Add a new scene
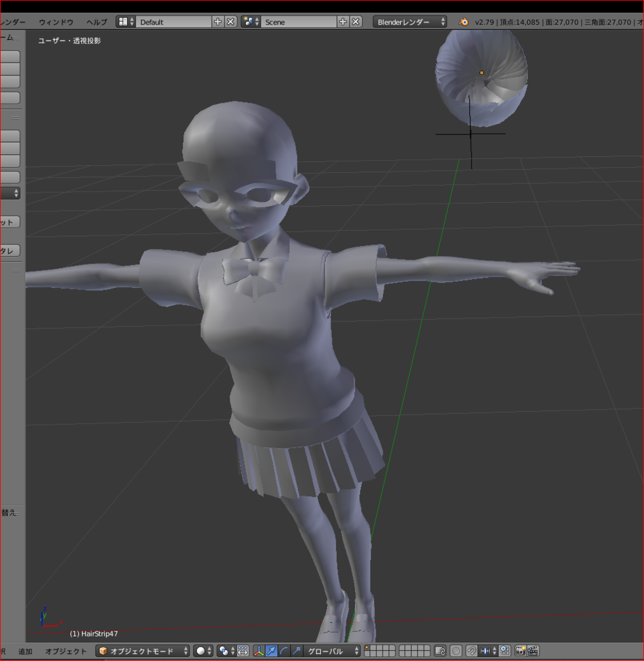 (x=343, y=22)
